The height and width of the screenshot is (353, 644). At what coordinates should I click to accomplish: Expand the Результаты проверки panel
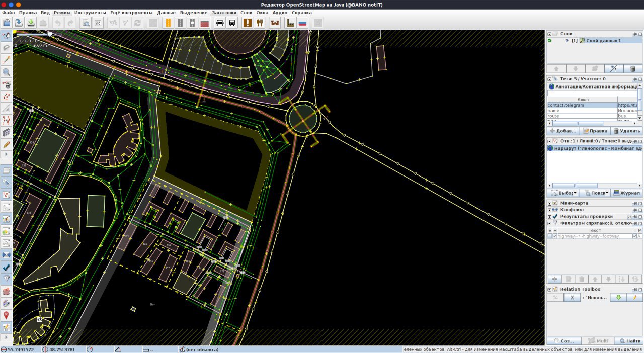(x=550, y=216)
